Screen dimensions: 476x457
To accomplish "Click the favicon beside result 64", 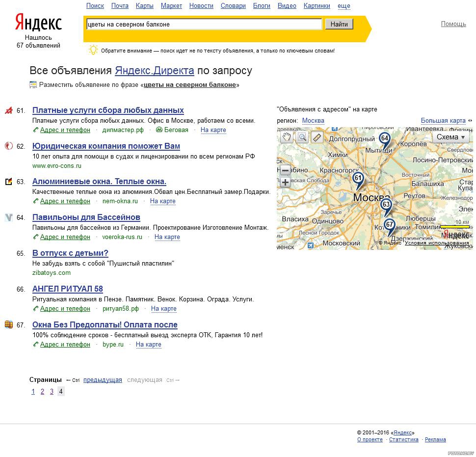I will (x=9, y=217).
